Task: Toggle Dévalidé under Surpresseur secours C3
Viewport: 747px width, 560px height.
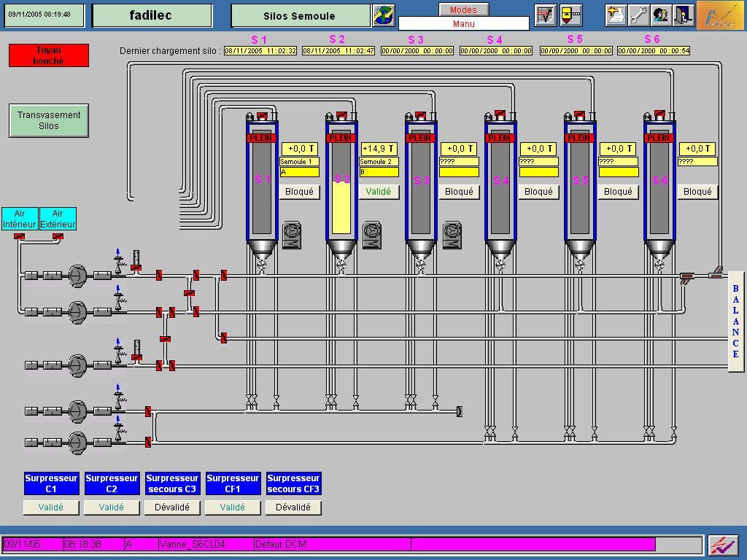Action: 172,507
